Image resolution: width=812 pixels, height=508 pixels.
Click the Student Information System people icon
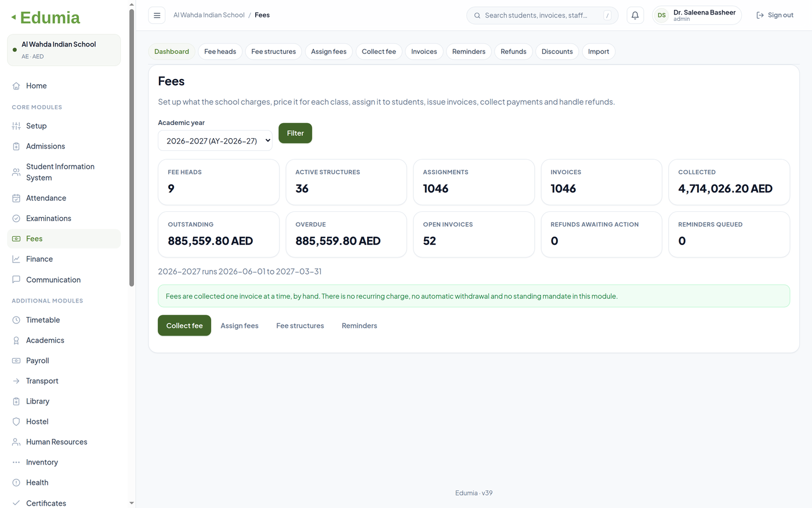coord(16,172)
